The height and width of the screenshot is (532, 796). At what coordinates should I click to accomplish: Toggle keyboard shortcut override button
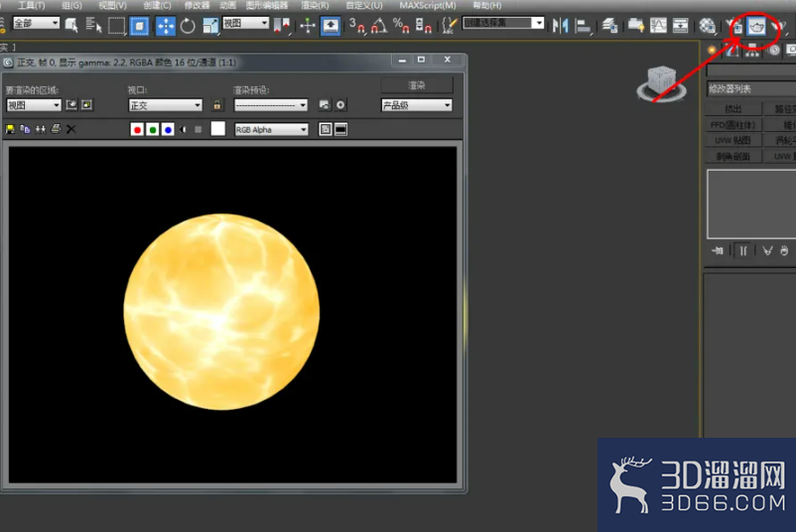coord(331,26)
